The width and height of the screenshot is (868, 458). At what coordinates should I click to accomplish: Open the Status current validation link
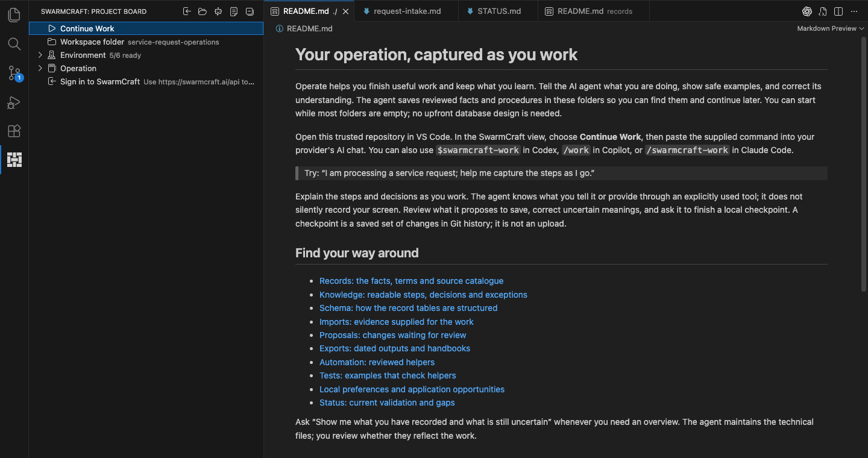[x=387, y=403]
